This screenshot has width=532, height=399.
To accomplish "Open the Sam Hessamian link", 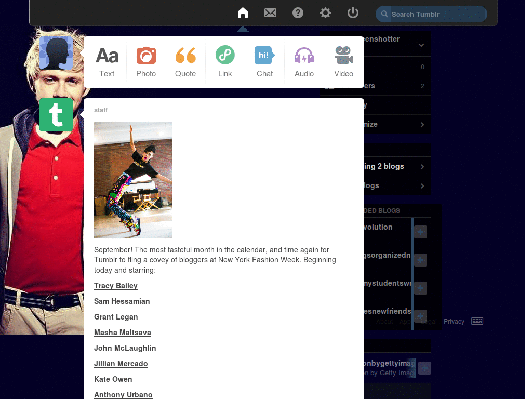I will (122, 301).
